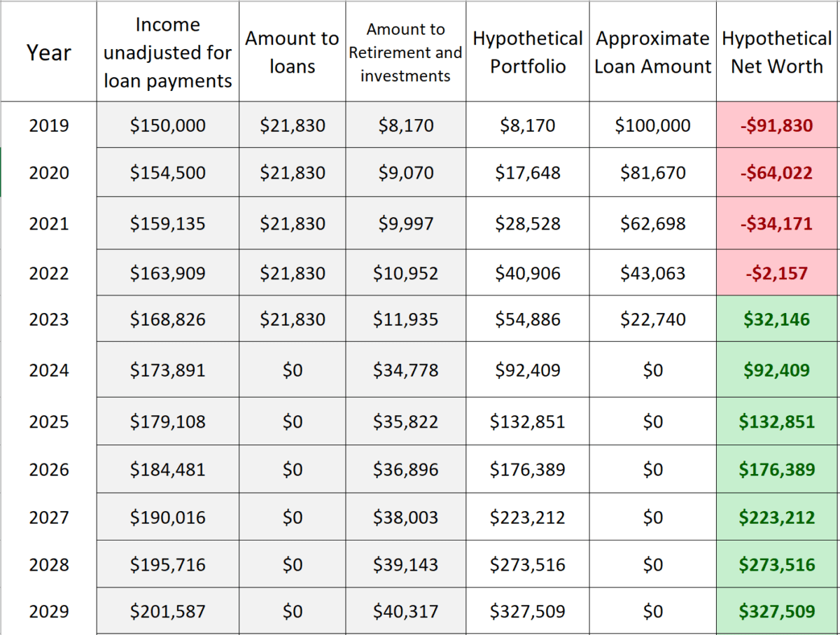Image resolution: width=840 pixels, height=635 pixels.
Task: Click the 2026 portfolio value $176,389
Action: (527, 469)
